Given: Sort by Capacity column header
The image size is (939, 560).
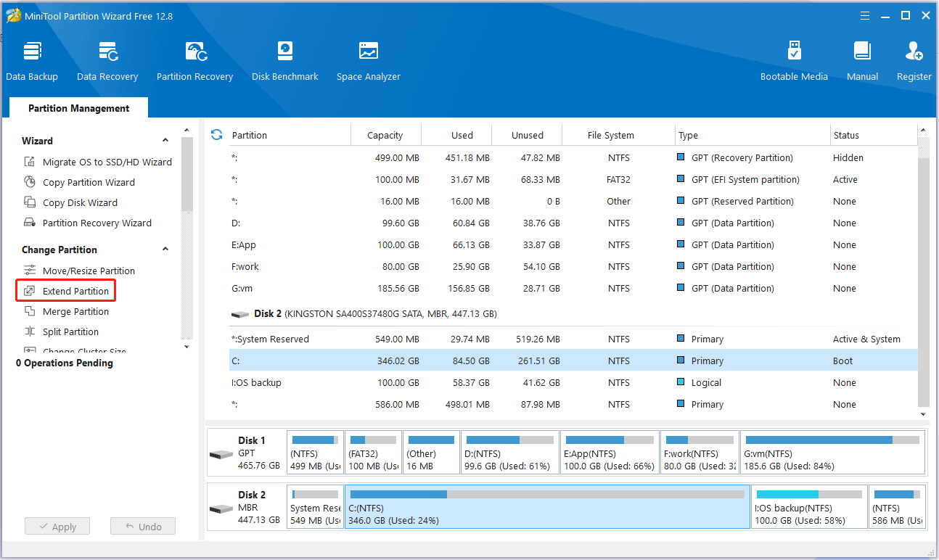Looking at the screenshot, I should pyautogui.click(x=386, y=135).
